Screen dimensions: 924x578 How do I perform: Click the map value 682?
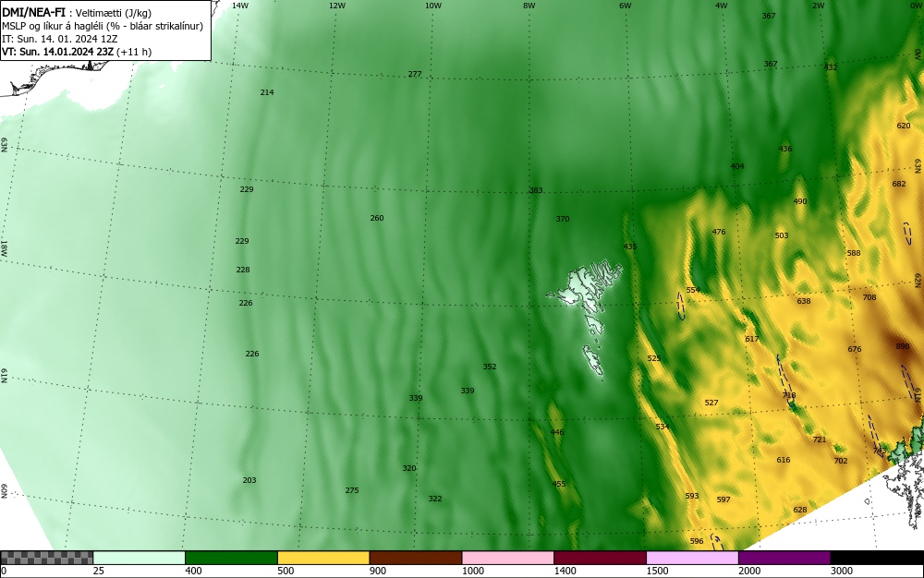899,184
